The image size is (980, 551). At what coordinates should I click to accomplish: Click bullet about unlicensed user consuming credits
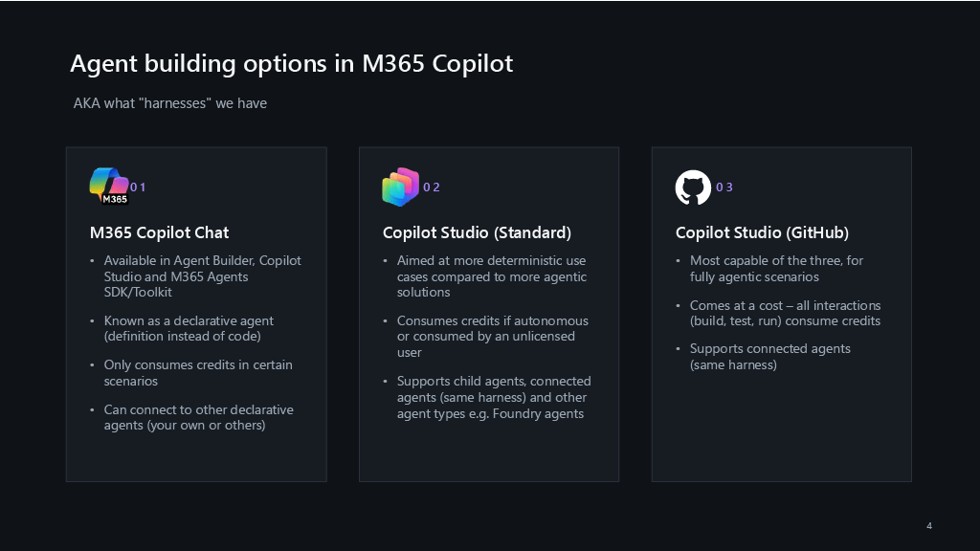[x=493, y=336]
